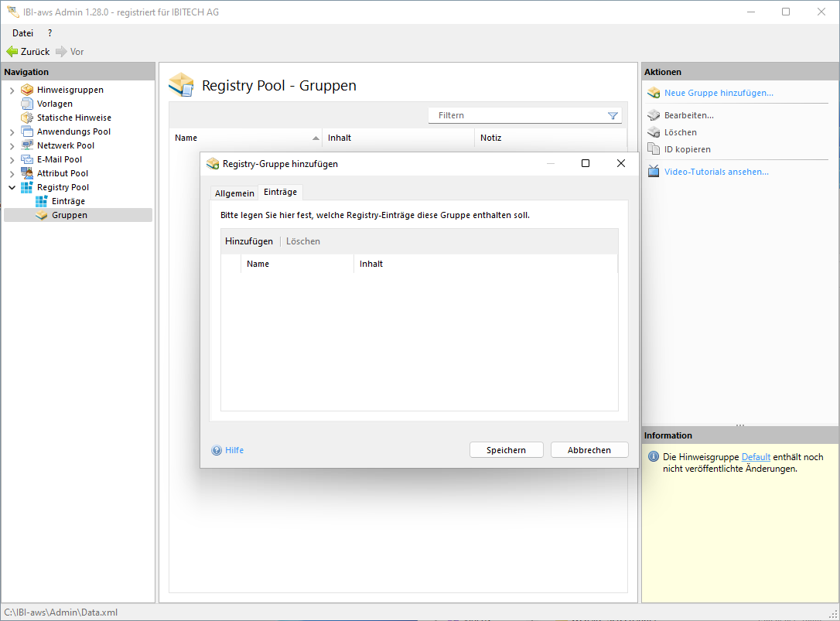
Task: Click Hinzufügen in the dialog toolbar
Action: pyautogui.click(x=249, y=241)
